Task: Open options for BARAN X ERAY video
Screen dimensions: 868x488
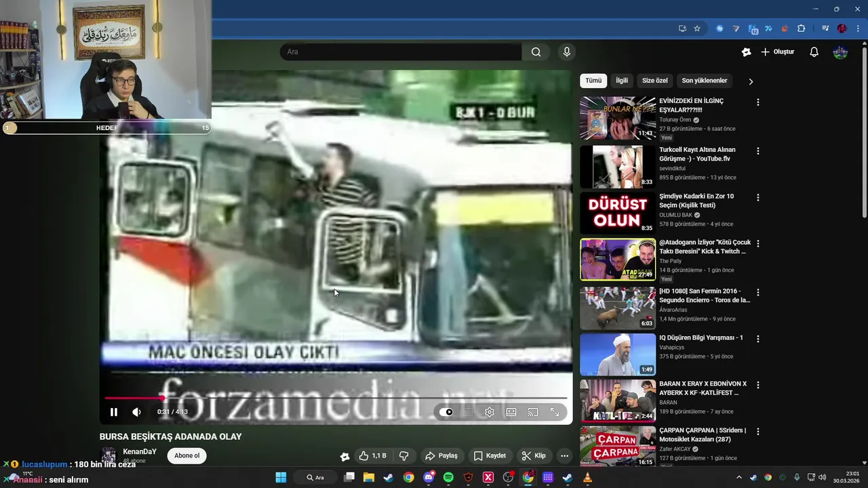Action: 758,385
